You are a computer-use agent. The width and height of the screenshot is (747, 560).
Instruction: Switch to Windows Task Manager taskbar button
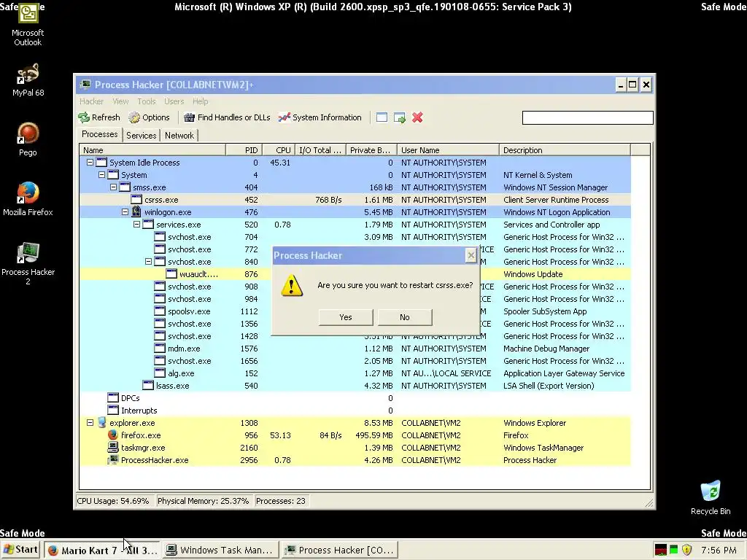tap(220, 550)
